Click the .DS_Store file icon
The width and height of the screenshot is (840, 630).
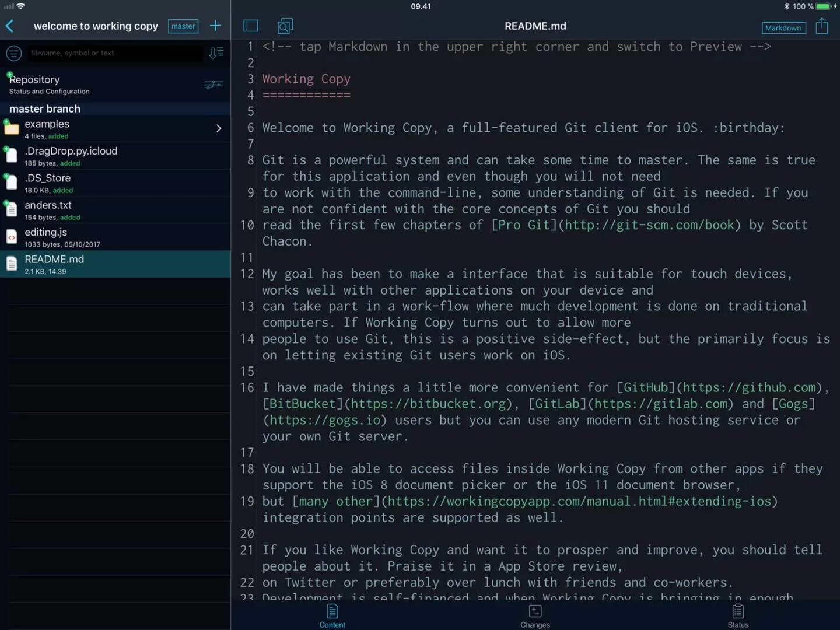12,183
